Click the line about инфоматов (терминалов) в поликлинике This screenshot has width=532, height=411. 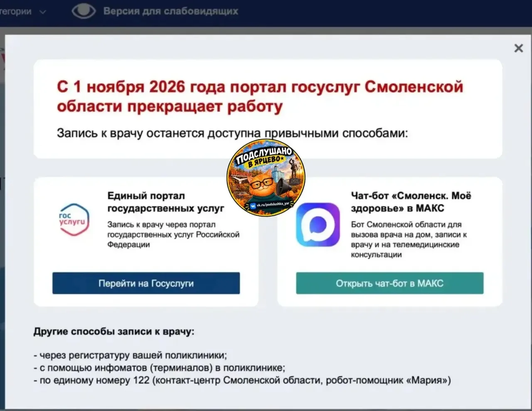160,368
